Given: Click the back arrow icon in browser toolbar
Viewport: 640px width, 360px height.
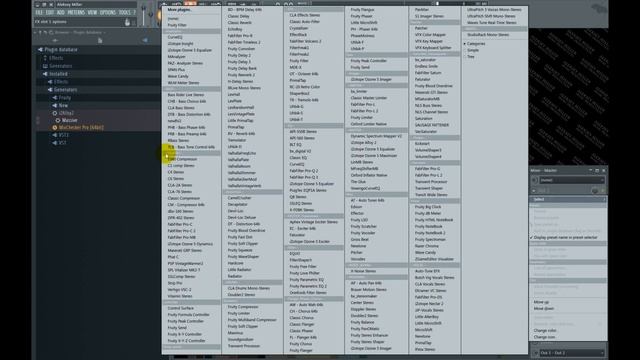Looking at the screenshot, I should pos(55,40).
